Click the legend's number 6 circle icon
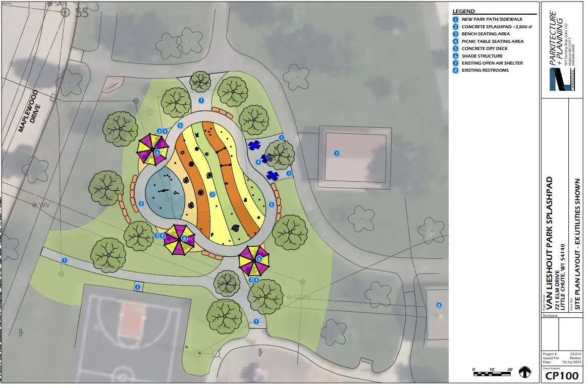The width and height of the screenshot is (588, 388). tap(456, 56)
